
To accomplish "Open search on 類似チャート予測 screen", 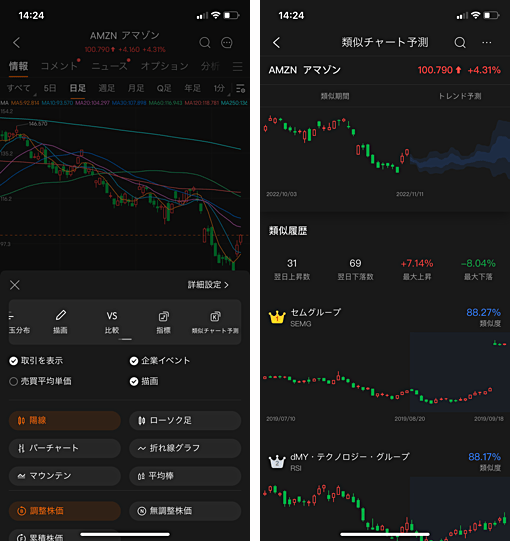I will click(x=460, y=43).
